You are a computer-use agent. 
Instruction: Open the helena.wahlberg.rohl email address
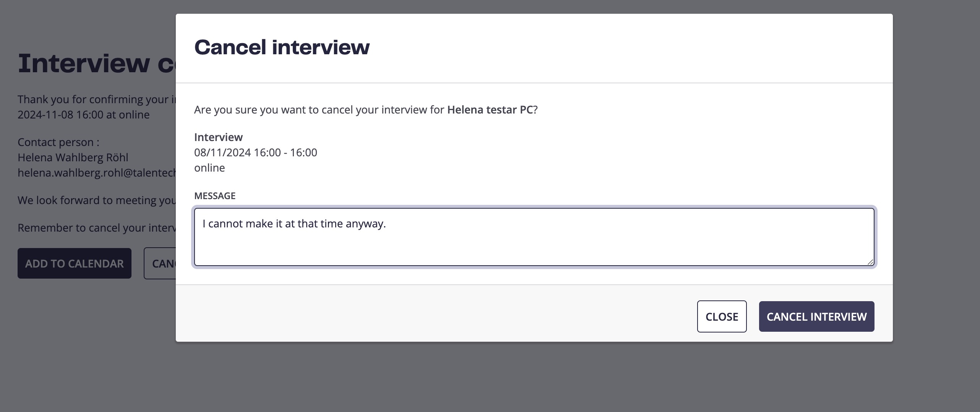pos(97,173)
